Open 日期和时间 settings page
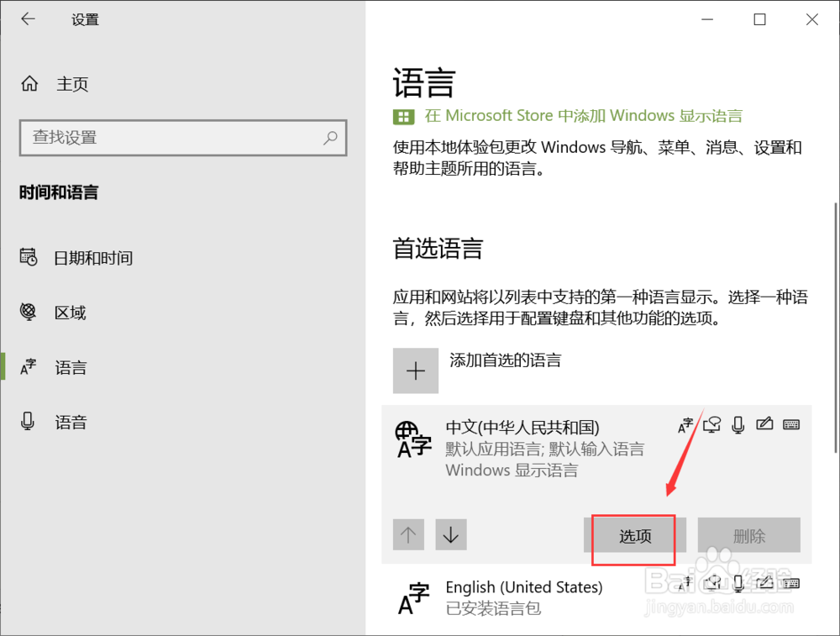 point(93,258)
